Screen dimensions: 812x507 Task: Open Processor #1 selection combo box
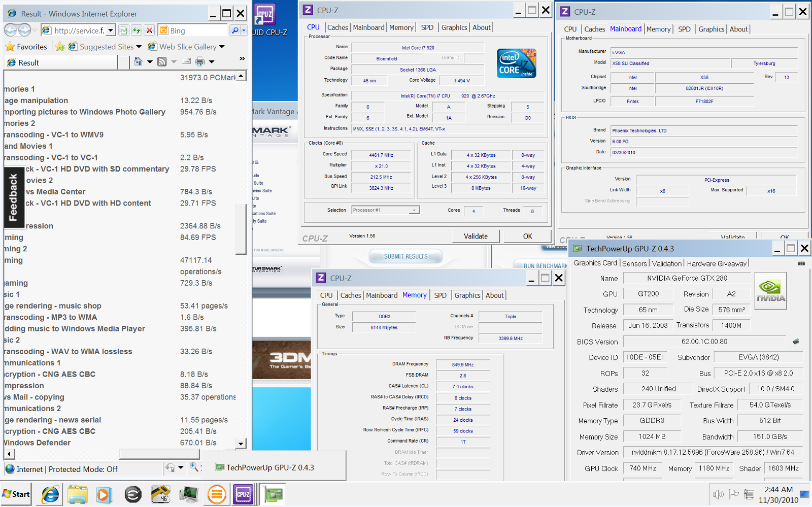[386, 210]
